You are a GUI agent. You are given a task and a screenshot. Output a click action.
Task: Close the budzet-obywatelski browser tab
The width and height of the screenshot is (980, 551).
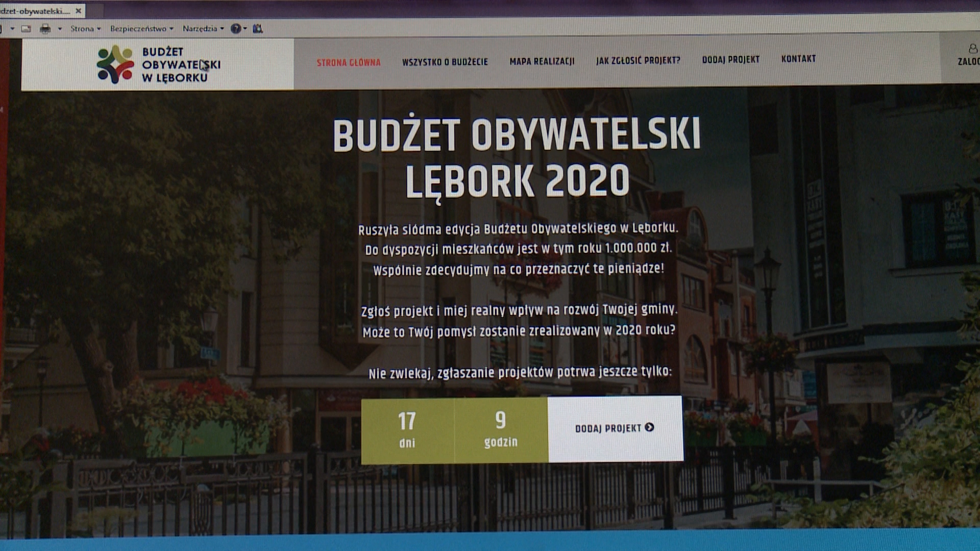78,10
